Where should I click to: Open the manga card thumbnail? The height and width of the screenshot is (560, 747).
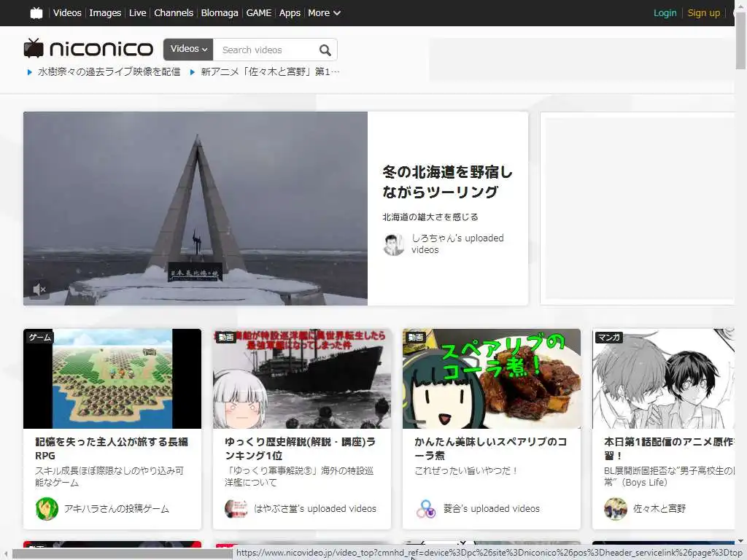click(x=663, y=378)
